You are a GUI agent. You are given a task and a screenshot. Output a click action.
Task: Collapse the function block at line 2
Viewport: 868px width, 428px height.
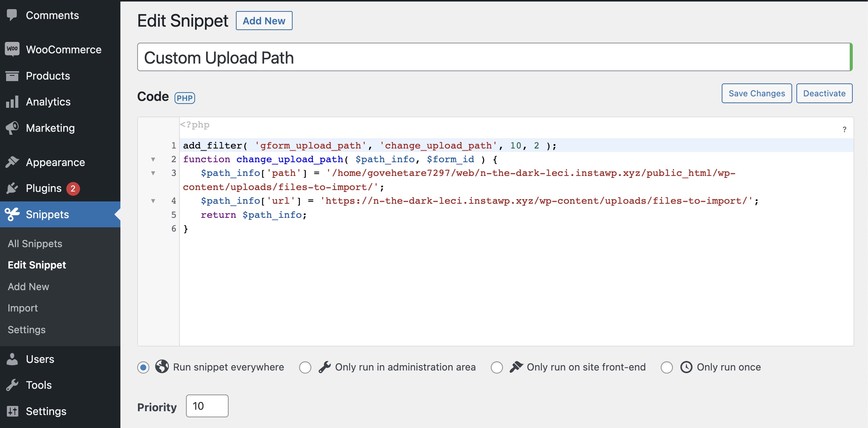click(x=153, y=160)
